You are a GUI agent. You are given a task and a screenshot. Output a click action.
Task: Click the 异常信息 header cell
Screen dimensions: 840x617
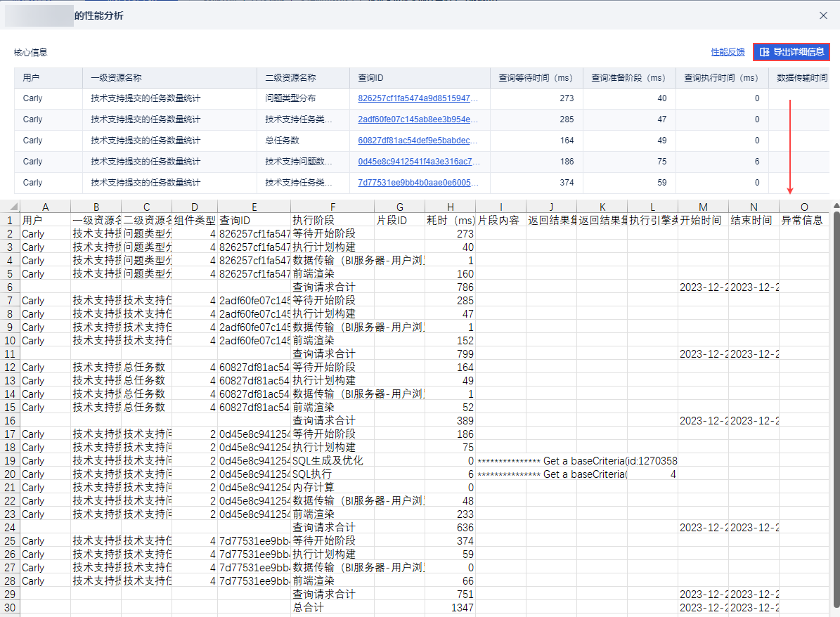(x=804, y=220)
